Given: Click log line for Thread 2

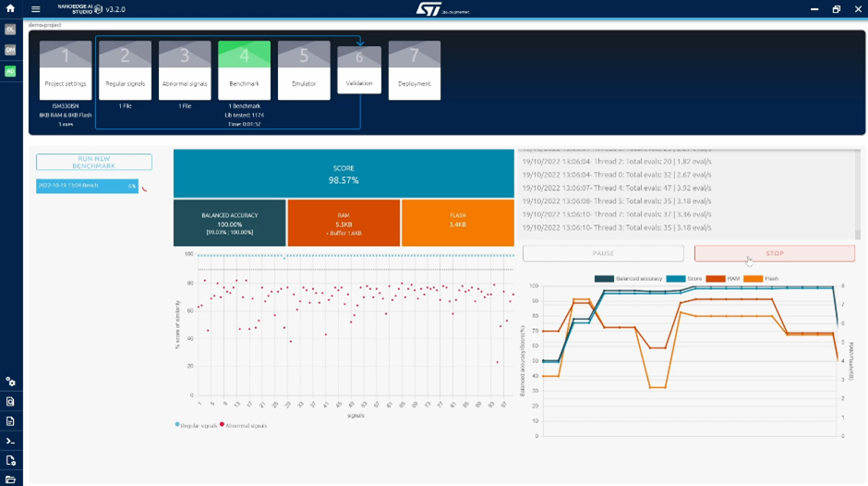Looking at the screenshot, I should point(617,162).
